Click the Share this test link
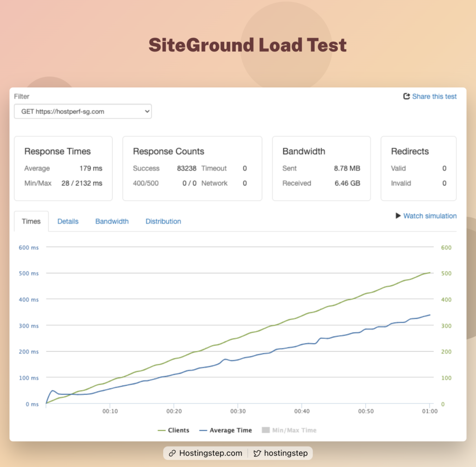The height and width of the screenshot is (467, 476). (434, 97)
